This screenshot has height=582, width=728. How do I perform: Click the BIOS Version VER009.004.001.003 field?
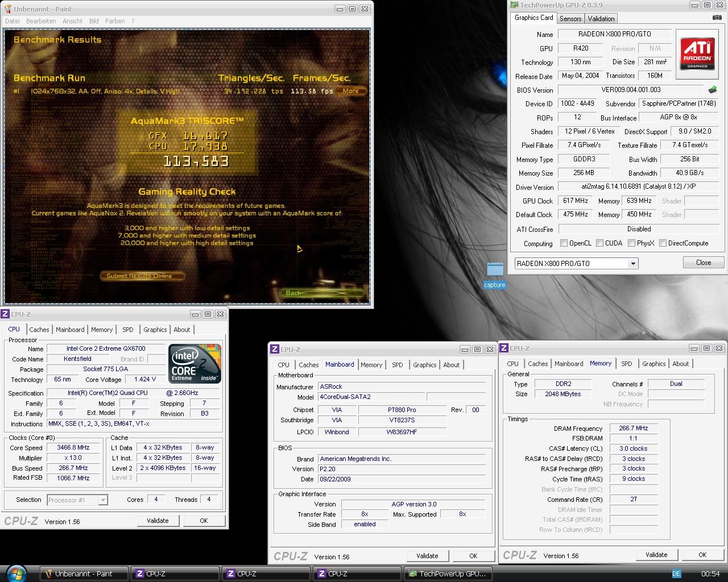tap(631, 90)
